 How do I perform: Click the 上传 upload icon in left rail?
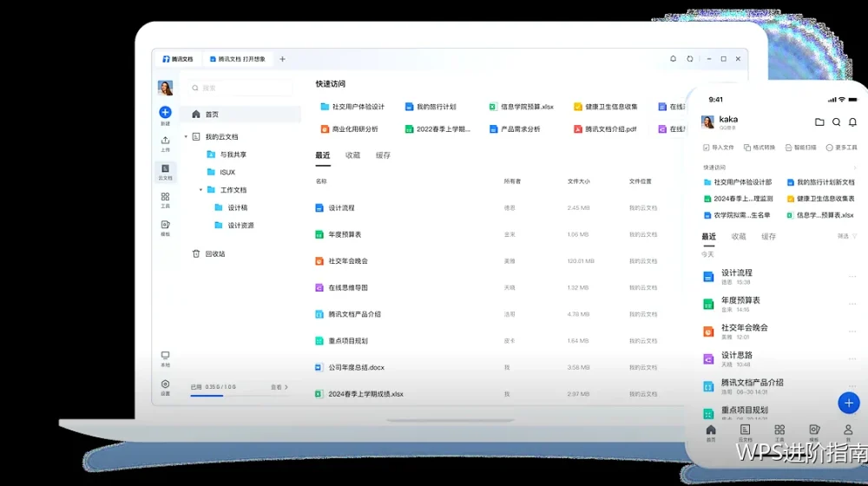point(165,141)
